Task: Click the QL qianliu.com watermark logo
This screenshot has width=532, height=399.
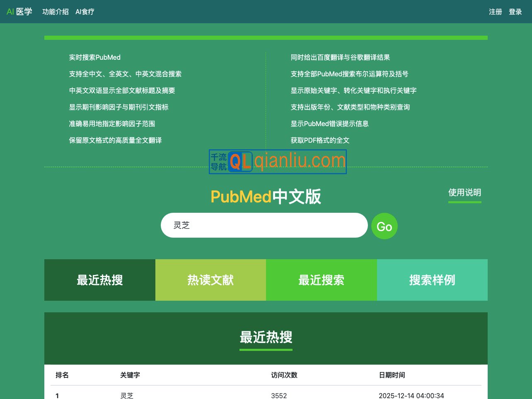Action: click(x=277, y=161)
